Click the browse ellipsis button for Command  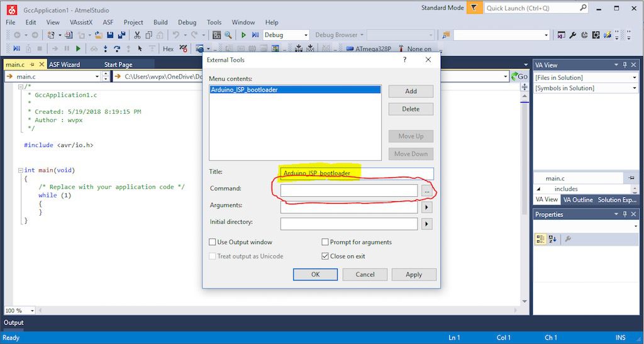click(x=427, y=191)
